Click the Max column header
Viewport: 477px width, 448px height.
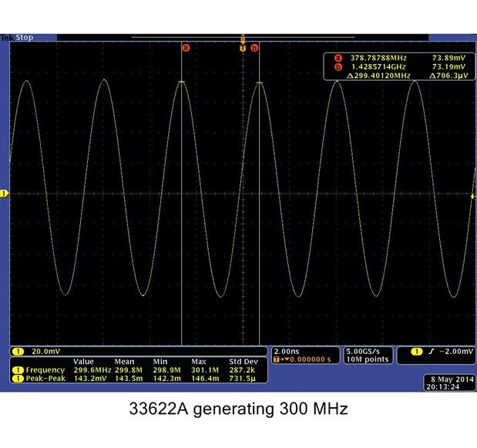click(x=199, y=362)
